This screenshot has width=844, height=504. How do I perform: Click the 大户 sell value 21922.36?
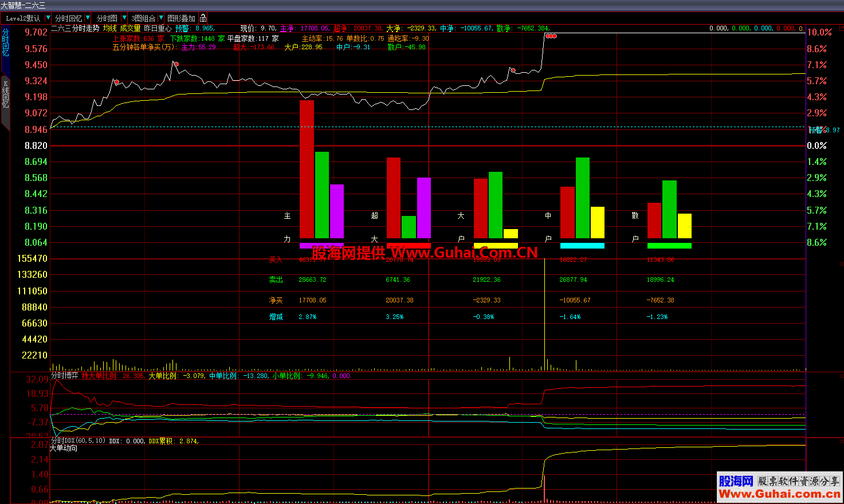pos(487,279)
